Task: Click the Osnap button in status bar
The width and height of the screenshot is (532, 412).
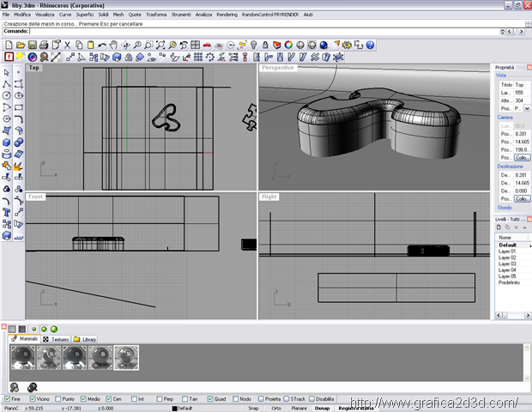Action: click(322, 409)
